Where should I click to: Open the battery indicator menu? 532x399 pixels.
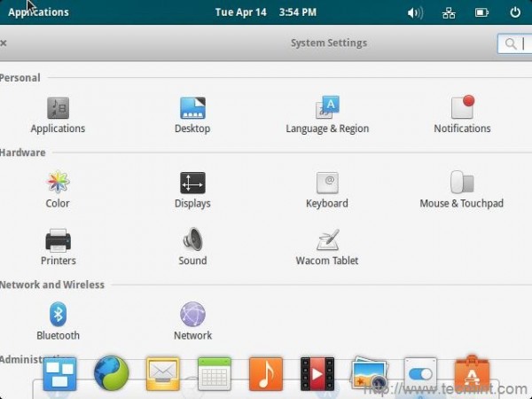[x=481, y=13]
